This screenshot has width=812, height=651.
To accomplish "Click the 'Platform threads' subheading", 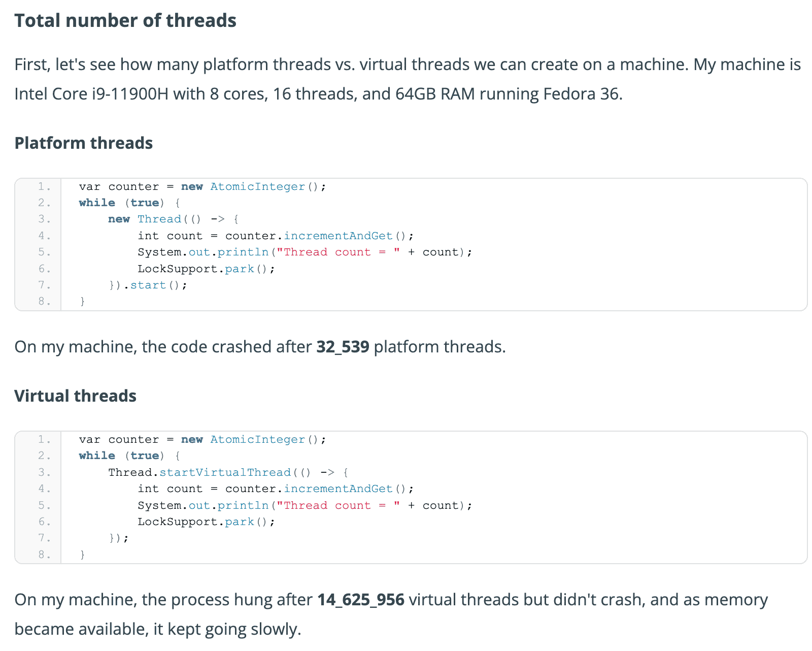I will point(84,143).
